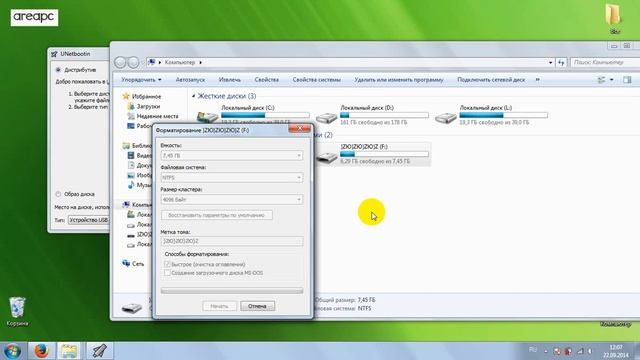This screenshot has height=360, width=640.
Task: Open the Start menu orb
Action: [x=12, y=351]
